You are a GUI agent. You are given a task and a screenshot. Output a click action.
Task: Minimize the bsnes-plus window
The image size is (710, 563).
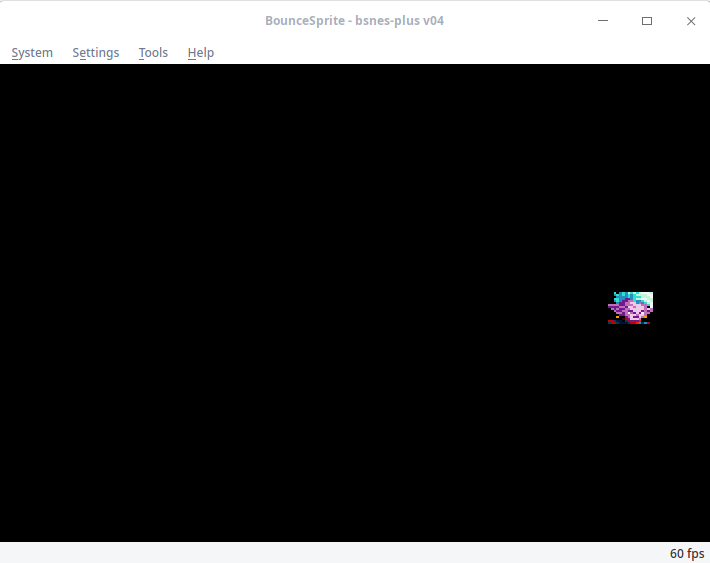[x=603, y=21]
